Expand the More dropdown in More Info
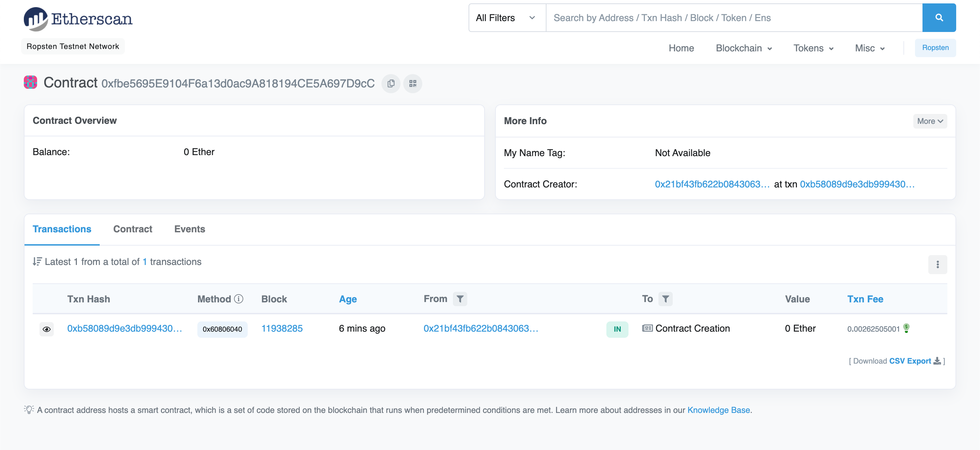 (x=929, y=121)
